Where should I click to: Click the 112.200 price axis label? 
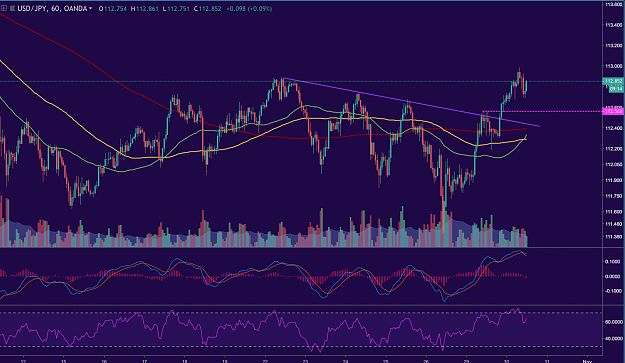(614, 149)
